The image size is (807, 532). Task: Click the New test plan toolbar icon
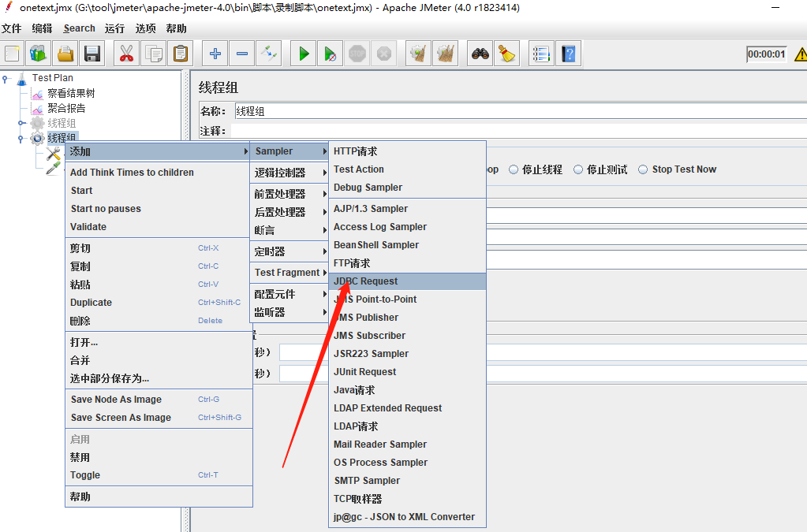12,54
